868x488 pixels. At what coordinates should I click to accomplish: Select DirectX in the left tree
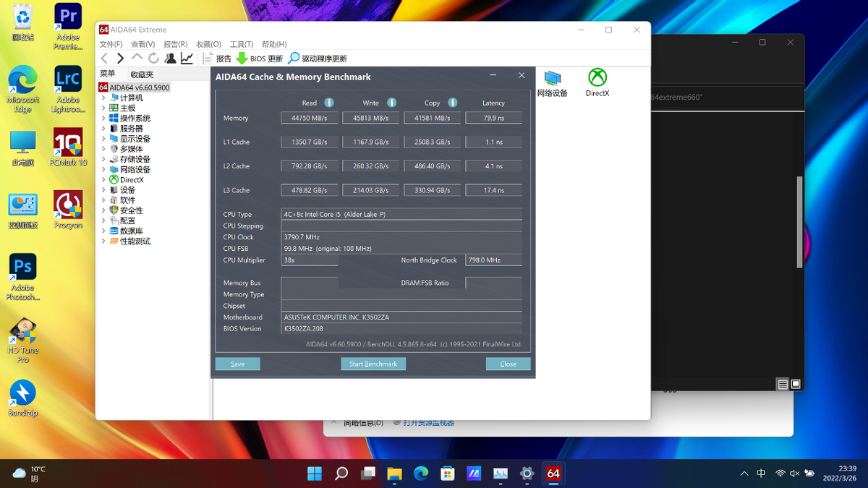click(x=127, y=179)
